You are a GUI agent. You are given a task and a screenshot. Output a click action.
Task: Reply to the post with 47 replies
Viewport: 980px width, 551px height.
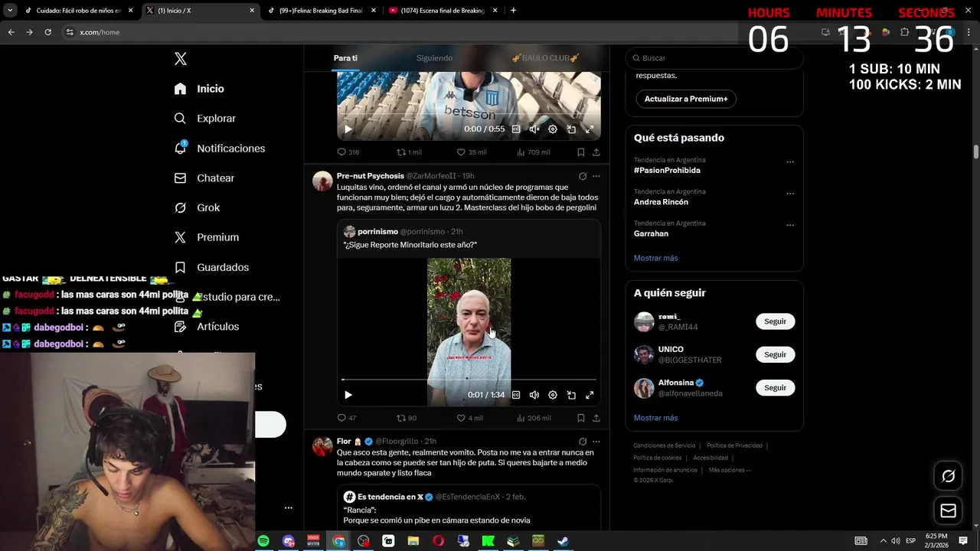(x=347, y=418)
